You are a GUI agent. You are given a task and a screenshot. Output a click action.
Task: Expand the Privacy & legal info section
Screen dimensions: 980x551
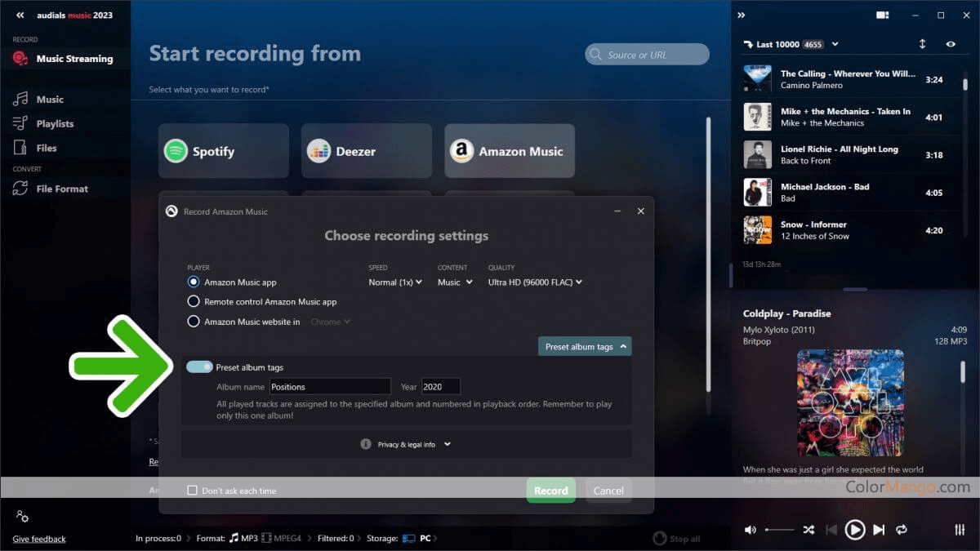(406, 445)
